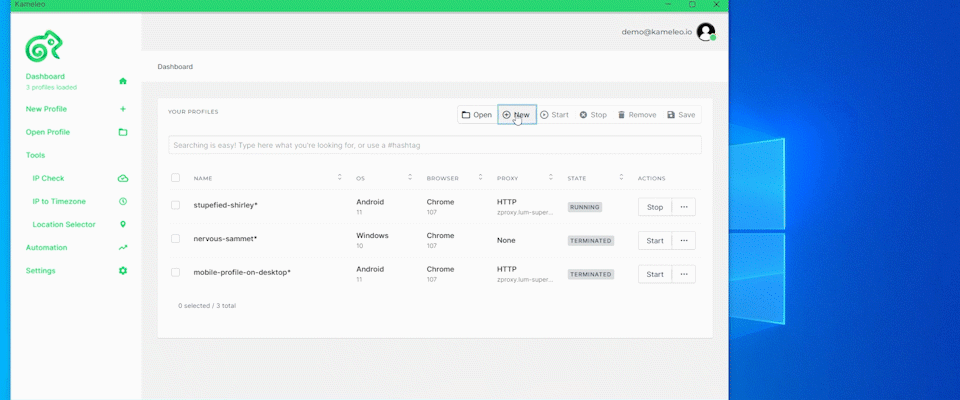960x400 pixels.
Task: Click the Save toolbar button
Action: click(x=681, y=115)
